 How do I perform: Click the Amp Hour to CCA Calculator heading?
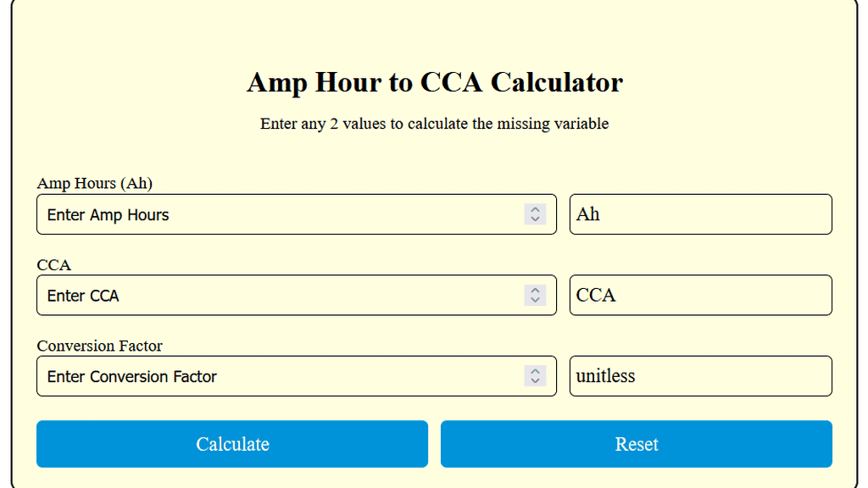[434, 82]
